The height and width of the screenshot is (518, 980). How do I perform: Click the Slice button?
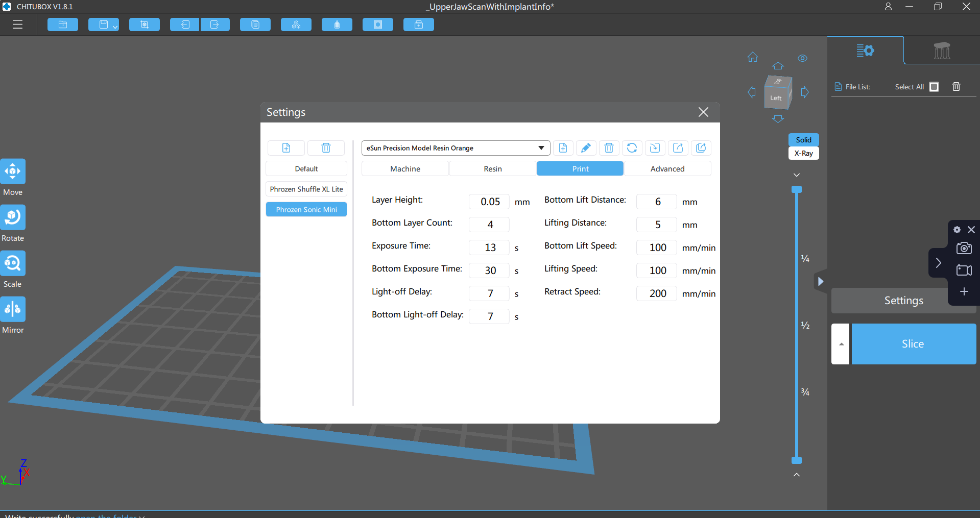pos(914,344)
